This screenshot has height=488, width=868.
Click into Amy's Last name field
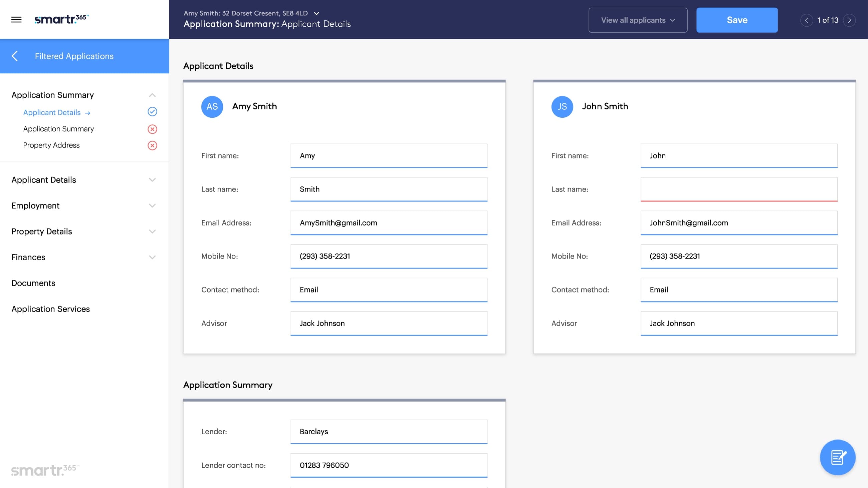point(389,189)
